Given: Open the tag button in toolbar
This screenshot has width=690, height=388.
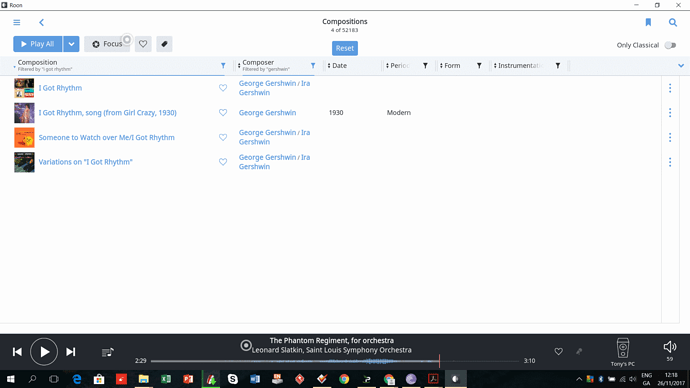Looking at the screenshot, I should [x=164, y=44].
